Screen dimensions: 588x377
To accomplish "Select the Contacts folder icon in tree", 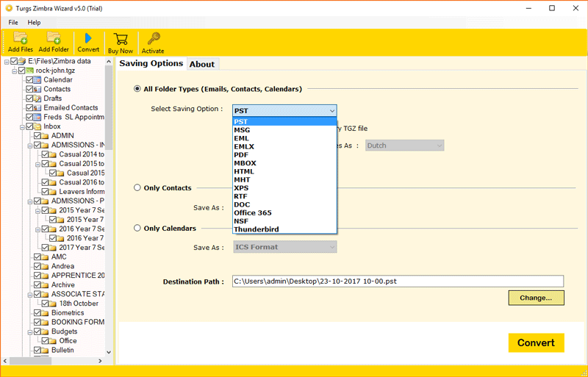I will click(37, 89).
